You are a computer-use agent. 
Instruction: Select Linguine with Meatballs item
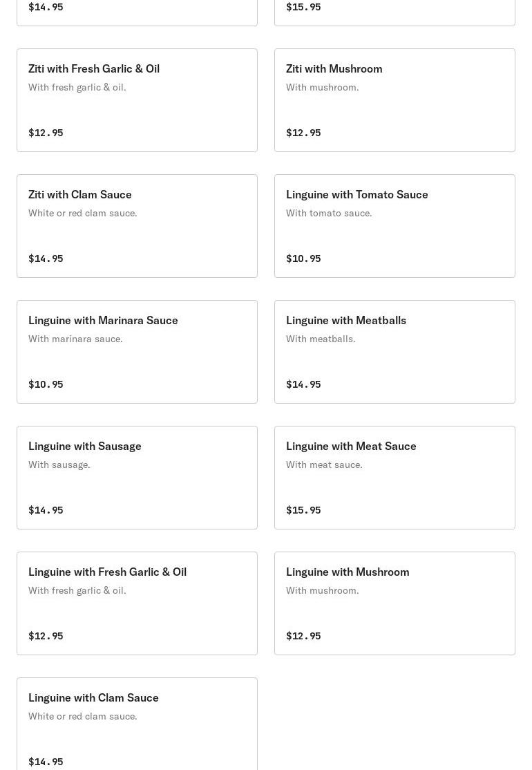point(395,352)
